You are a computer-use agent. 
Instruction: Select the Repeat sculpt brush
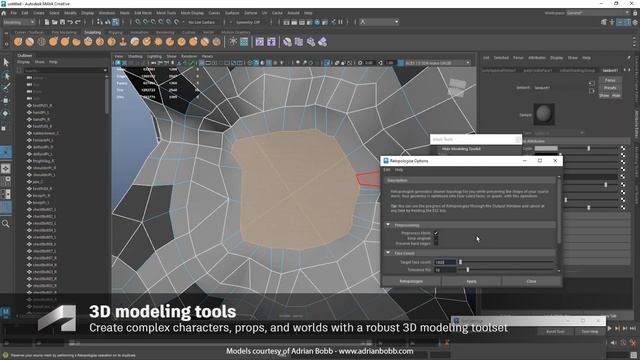coord(111,42)
